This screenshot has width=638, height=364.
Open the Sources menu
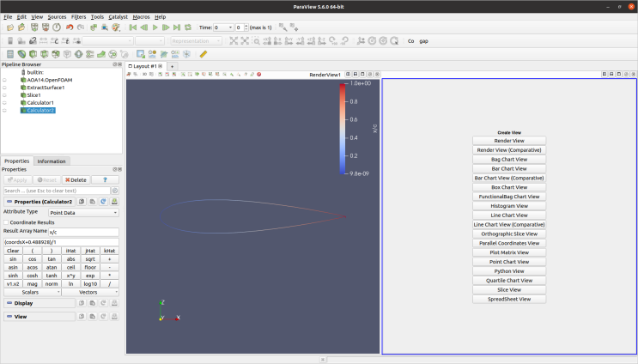57,17
